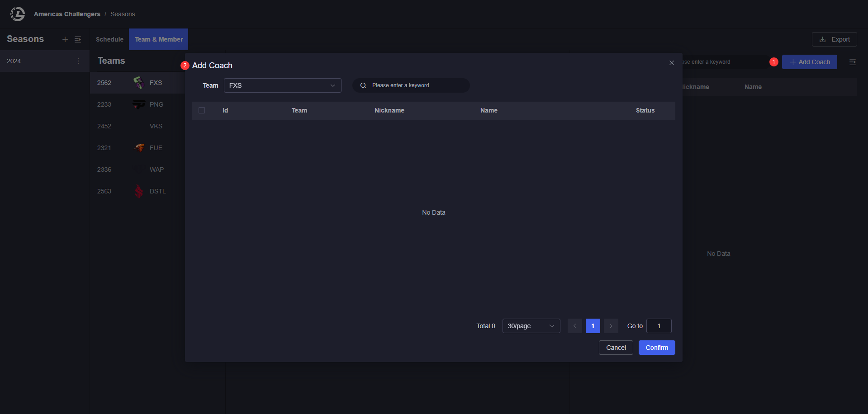This screenshot has width=868, height=414.
Task: Open the Team dropdown showing FXS
Action: [x=282, y=85]
